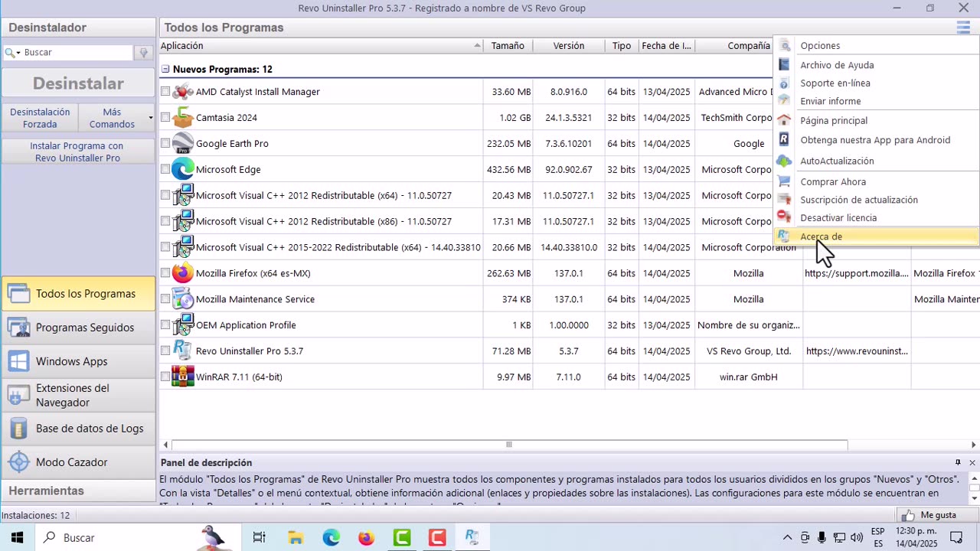Open the notification center icon

click(956, 538)
